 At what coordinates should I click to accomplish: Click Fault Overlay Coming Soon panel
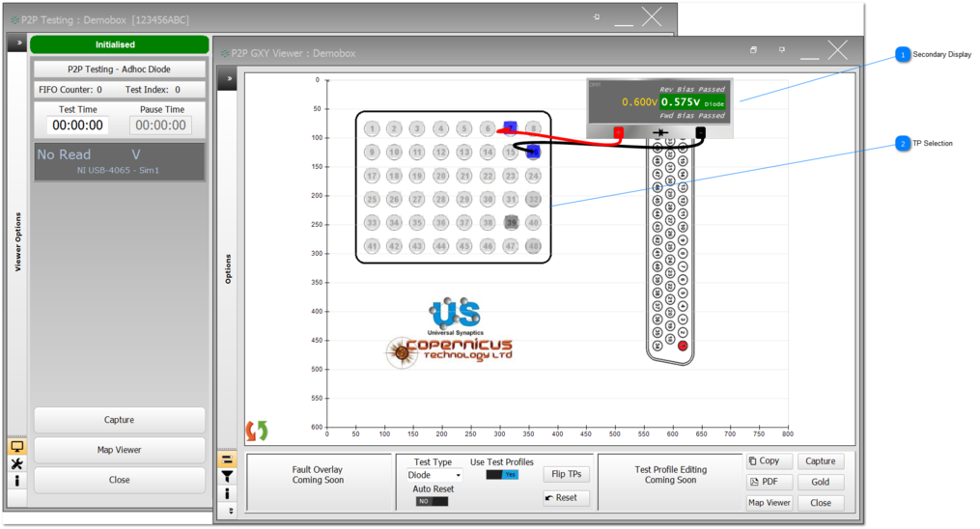(x=318, y=482)
